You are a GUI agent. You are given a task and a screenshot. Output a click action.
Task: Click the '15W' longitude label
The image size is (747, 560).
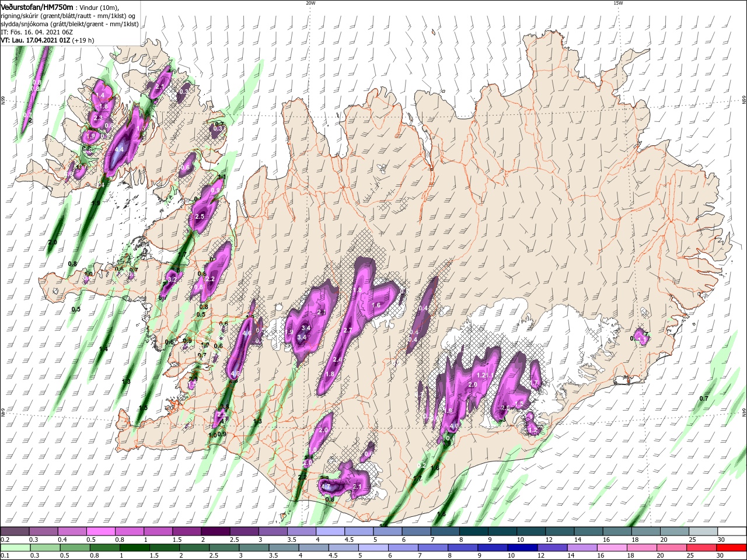[618, 3]
